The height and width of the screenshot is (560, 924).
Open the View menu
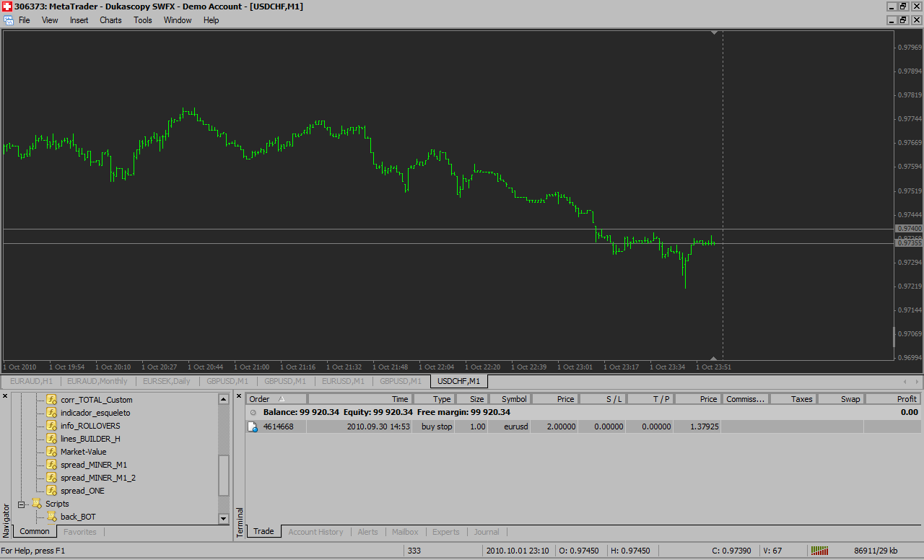coord(50,20)
